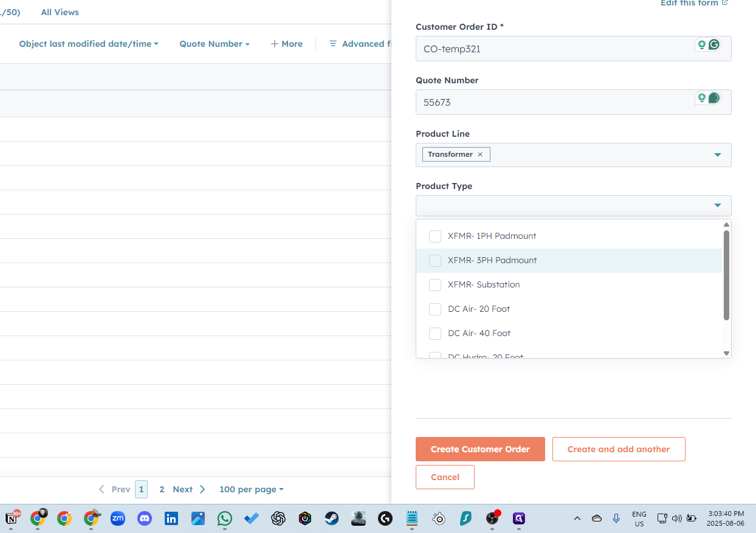This screenshot has width=756, height=533.
Task: Open the 100 per page dropdown
Action: 251,489
